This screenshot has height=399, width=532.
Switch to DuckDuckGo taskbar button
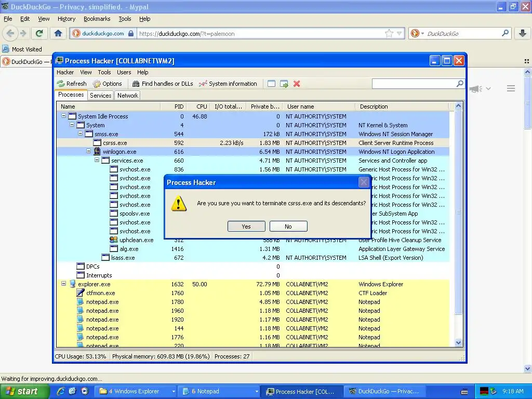tap(384, 391)
